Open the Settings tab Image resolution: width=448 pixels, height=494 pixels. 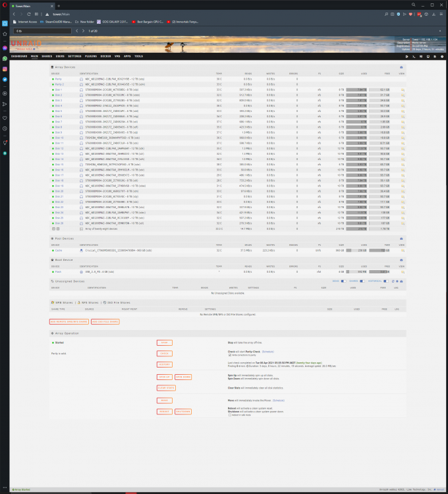[x=74, y=57]
